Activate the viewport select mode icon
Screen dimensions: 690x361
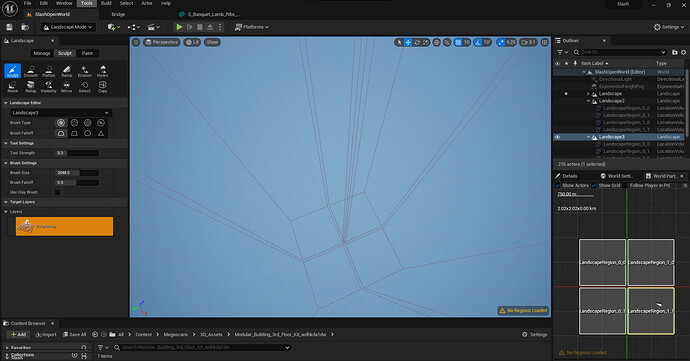pyautogui.click(x=399, y=42)
